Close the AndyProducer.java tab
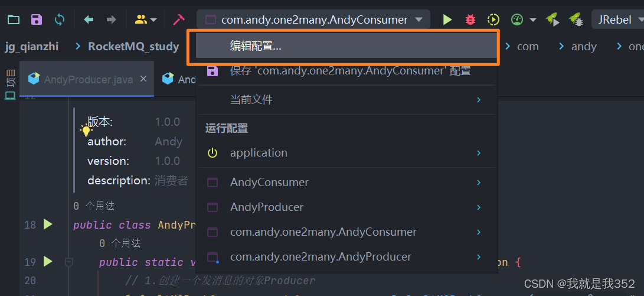Image resolution: width=644 pixels, height=296 pixels. (x=143, y=79)
